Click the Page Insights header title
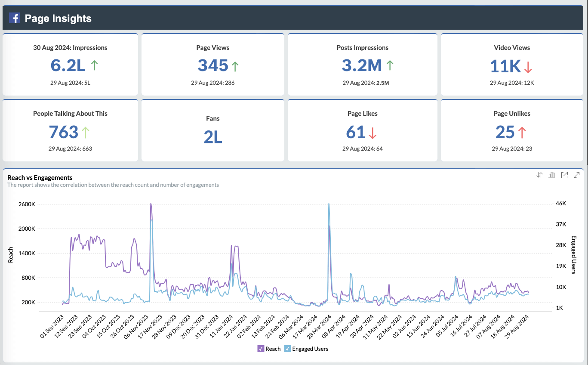Screen dimensions: 588x365 pyautogui.click(x=58, y=19)
